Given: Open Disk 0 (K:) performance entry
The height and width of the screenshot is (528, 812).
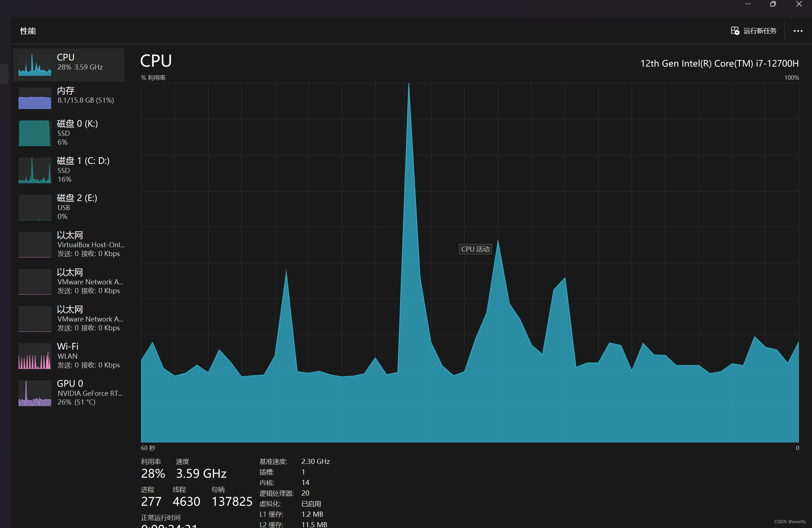Looking at the screenshot, I should (x=77, y=132).
